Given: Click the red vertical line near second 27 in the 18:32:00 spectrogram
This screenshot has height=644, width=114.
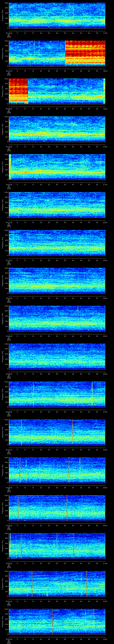Looking at the screenshot, I should pyautogui.click(x=53, y=621).
